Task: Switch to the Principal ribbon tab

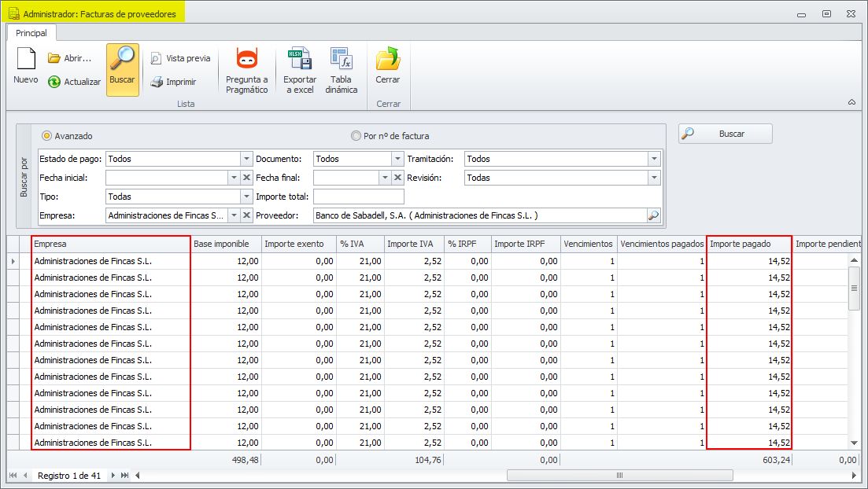Action: 31,33
